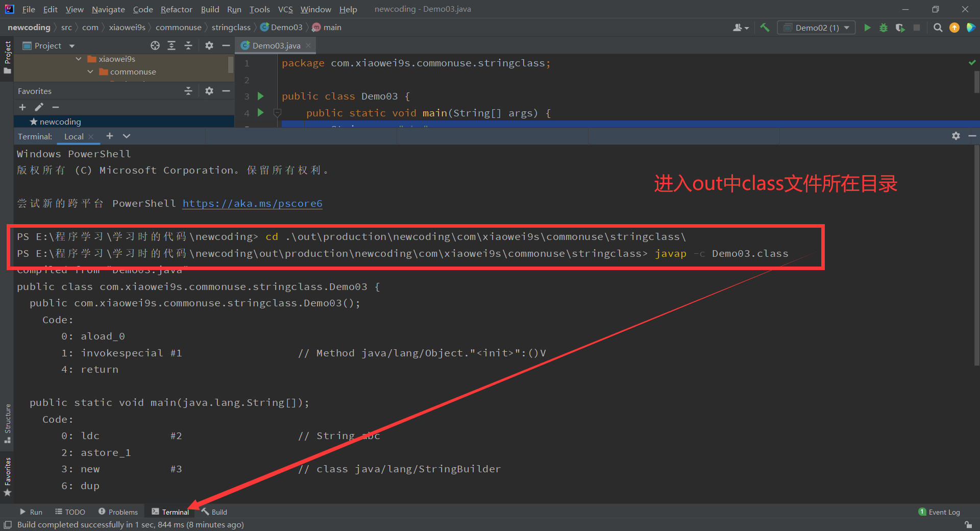The width and height of the screenshot is (980, 531).
Task: Open the Build tool window button
Action: (214, 512)
